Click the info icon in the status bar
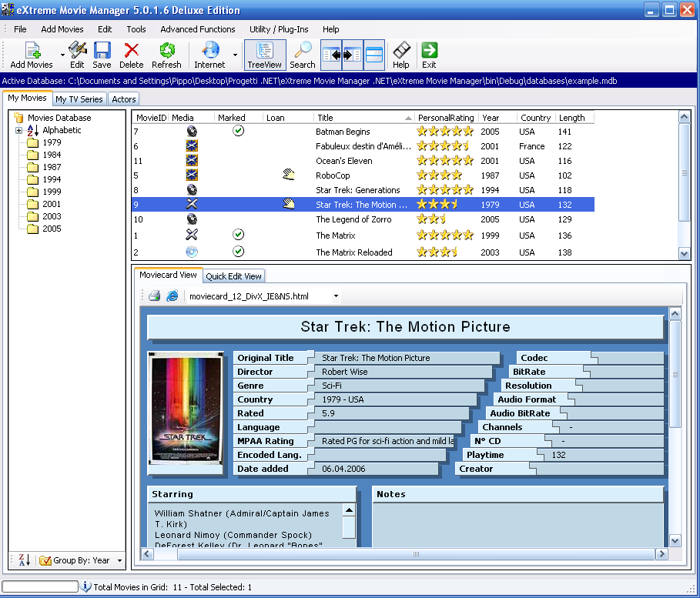700x598 pixels. 85,586
